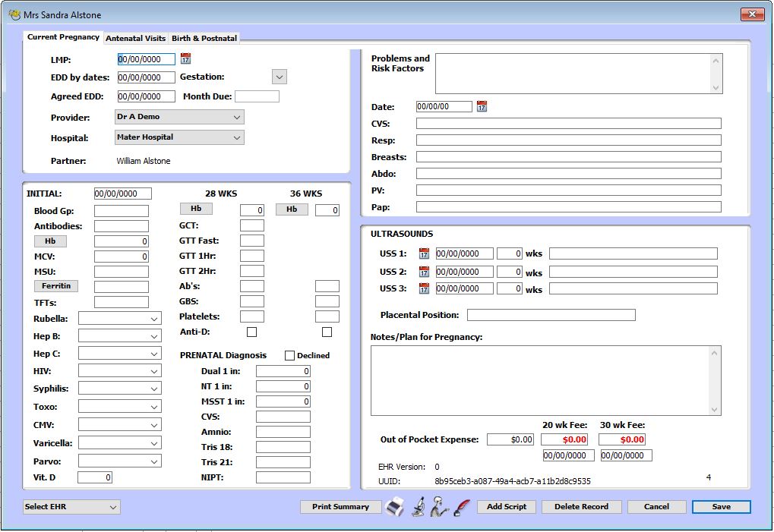Open the Birth & Postnatal tab

204,38
